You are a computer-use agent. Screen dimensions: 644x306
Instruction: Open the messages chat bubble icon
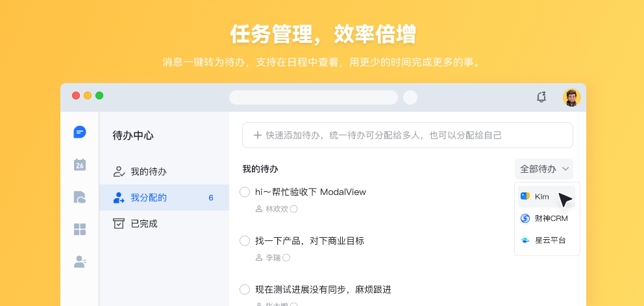pos(80,132)
